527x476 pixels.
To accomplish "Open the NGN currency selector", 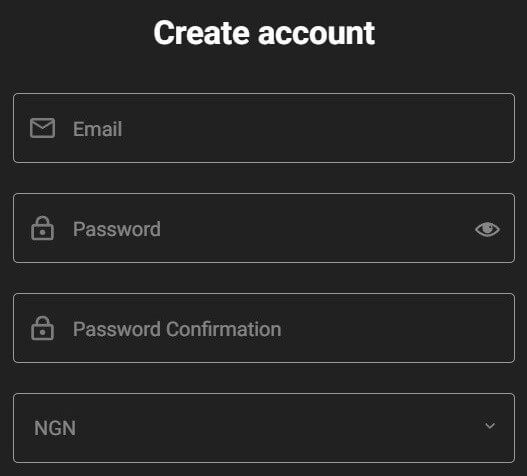I will pos(264,428).
